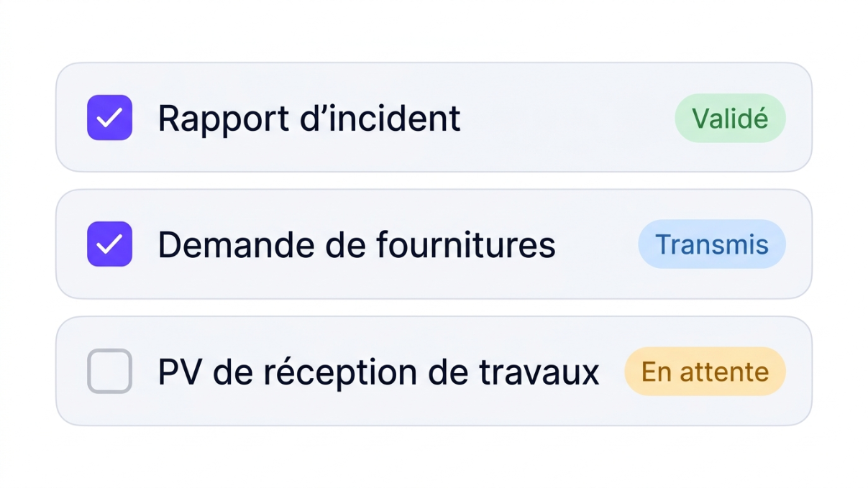Uncheck the Demande de fournitures checkbox
Image resolution: width=868 pixels, height=488 pixels.
(x=109, y=244)
